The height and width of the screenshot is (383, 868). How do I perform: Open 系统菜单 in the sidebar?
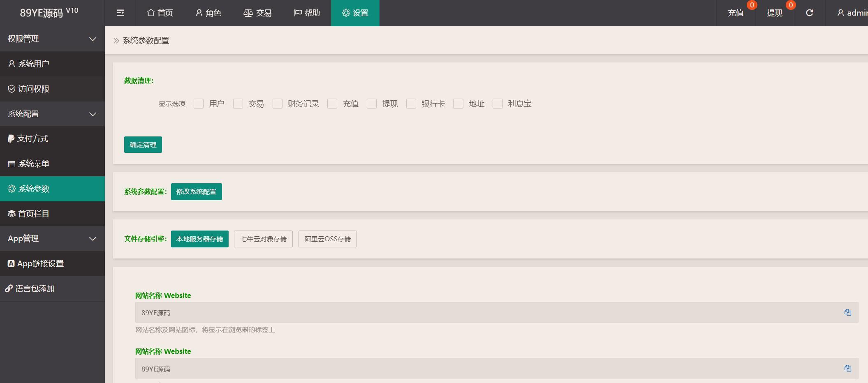pos(52,164)
